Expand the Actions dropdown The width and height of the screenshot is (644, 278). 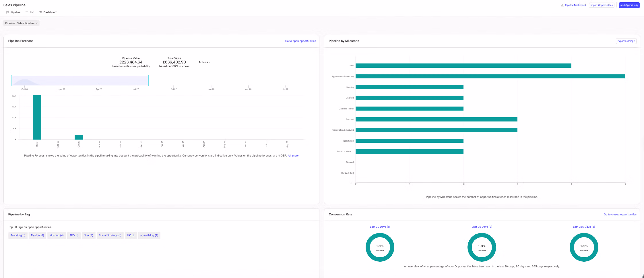tap(204, 62)
